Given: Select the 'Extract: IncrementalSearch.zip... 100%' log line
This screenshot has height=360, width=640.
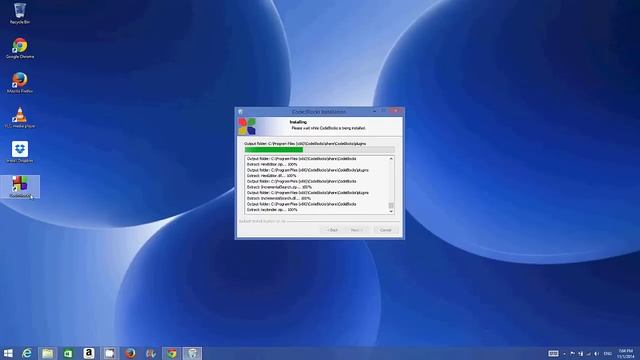Looking at the screenshot, I should (279, 187).
